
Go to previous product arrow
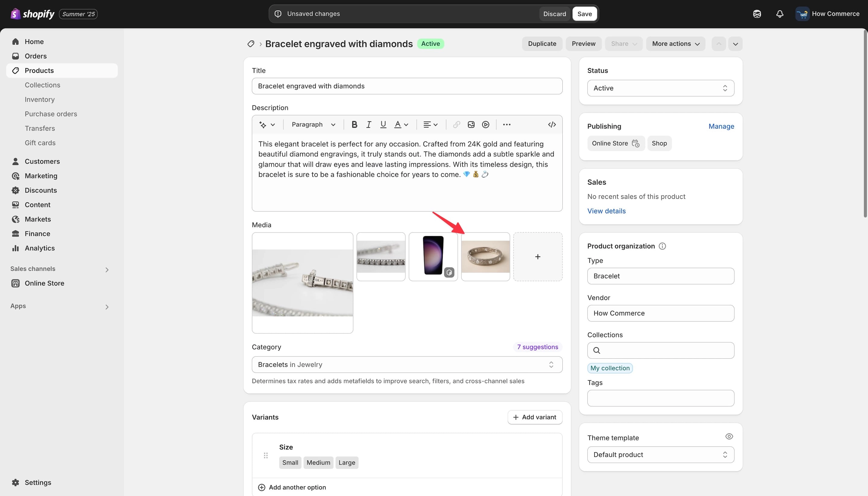coord(718,44)
